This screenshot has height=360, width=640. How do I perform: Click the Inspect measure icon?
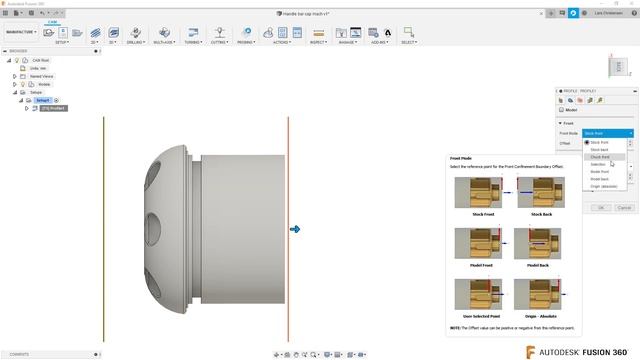[x=318, y=33]
